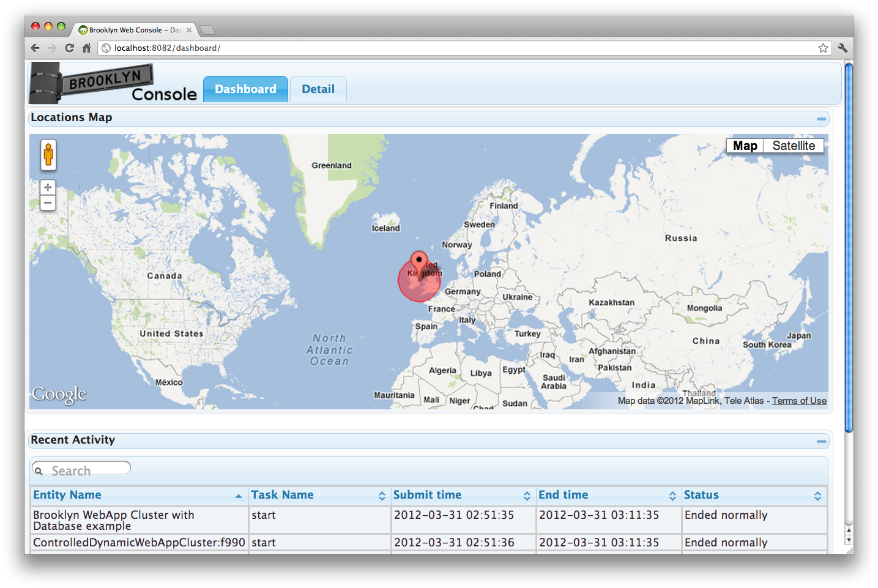Open the map Terms of Use link
The image size is (878, 588).
tap(799, 401)
